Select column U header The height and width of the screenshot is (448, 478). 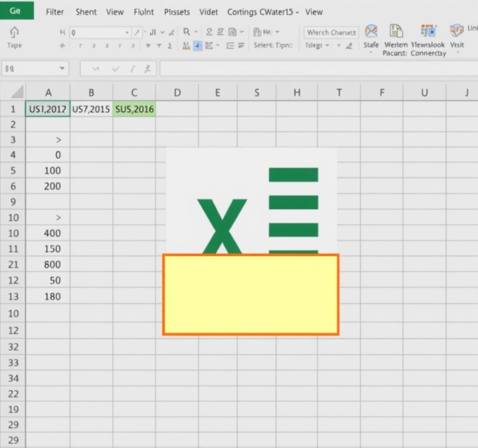424,92
